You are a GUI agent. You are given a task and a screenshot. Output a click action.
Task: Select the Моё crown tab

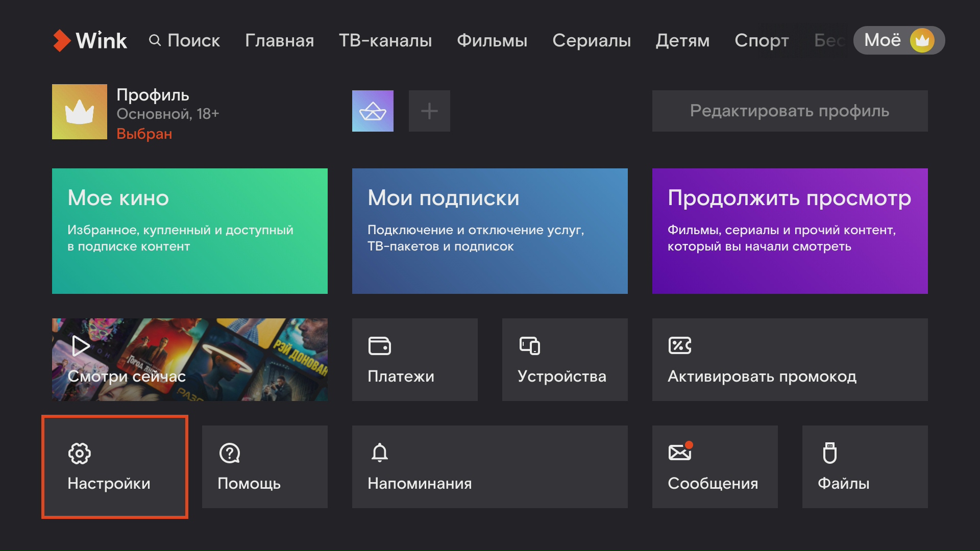pos(898,40)
